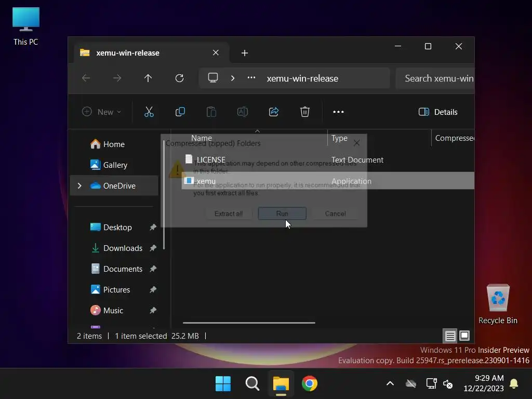This screenshot has width=532, height=399.
Task: Click the Rename icon in toolbar
Action: (x=242, y=112)
